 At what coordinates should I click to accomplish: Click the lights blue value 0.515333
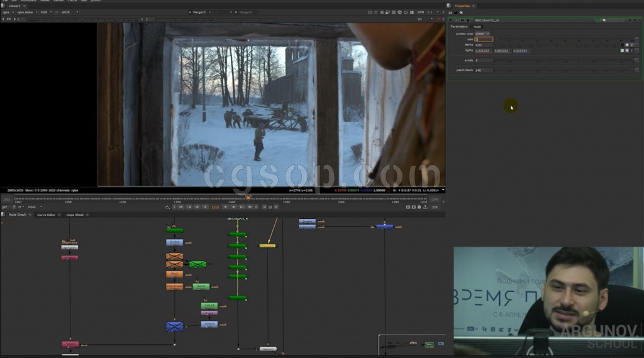521,50
